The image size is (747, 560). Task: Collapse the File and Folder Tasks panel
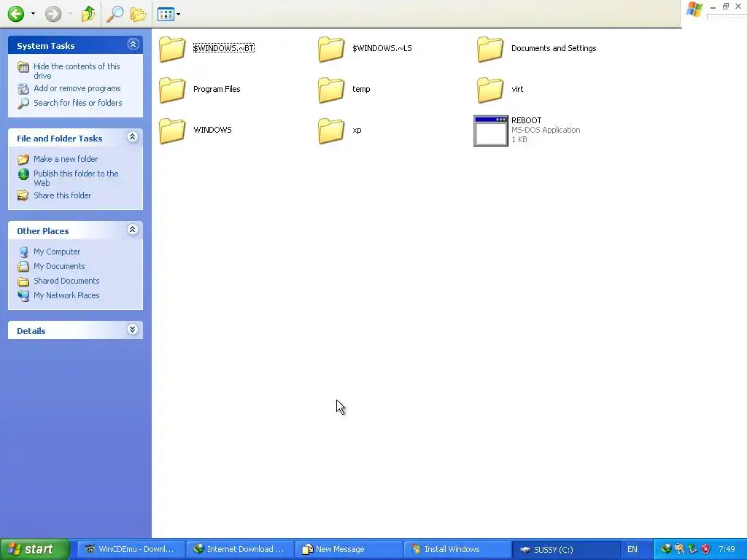pos(133,137)
